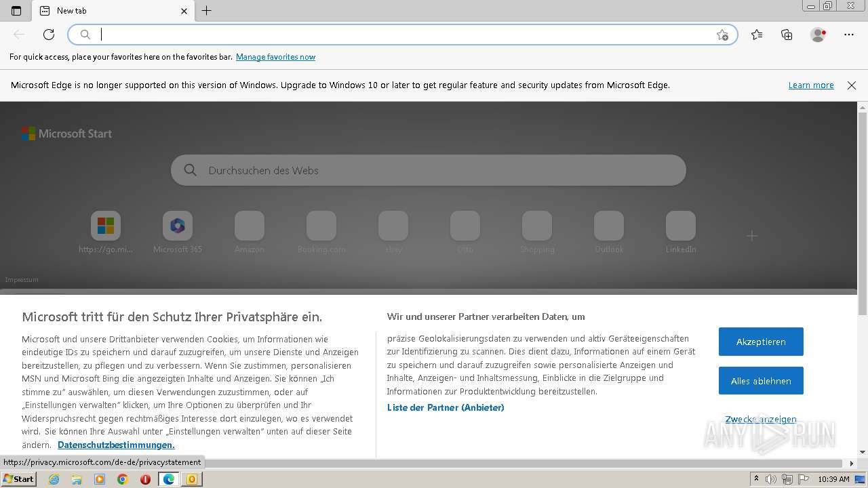The image size is (868, 488).
Task: Open the Zwecke anzeigen link
Action: click(x=761, y=420)
